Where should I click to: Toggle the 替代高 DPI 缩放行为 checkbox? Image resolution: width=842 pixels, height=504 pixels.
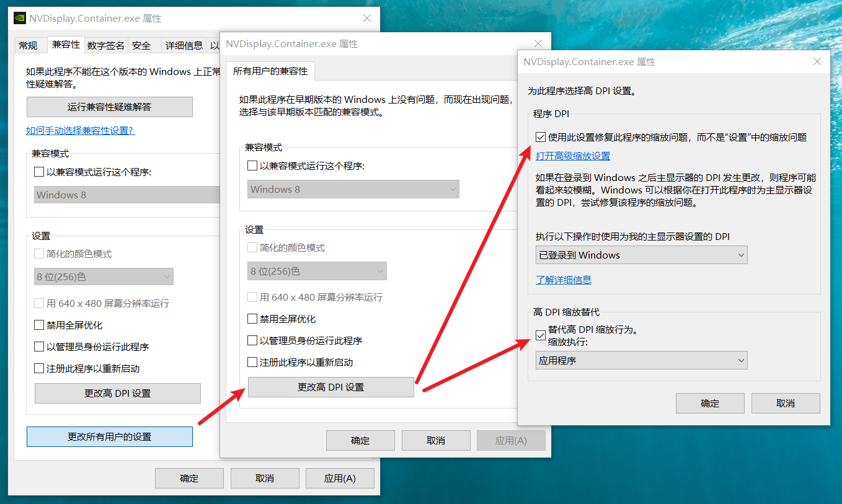[541, 335]
